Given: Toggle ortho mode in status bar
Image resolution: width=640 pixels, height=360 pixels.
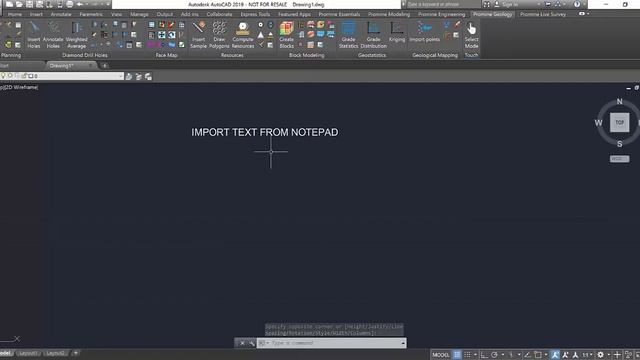Looking at the screenshot, I should pyautogui.click(x=484, y=355).
